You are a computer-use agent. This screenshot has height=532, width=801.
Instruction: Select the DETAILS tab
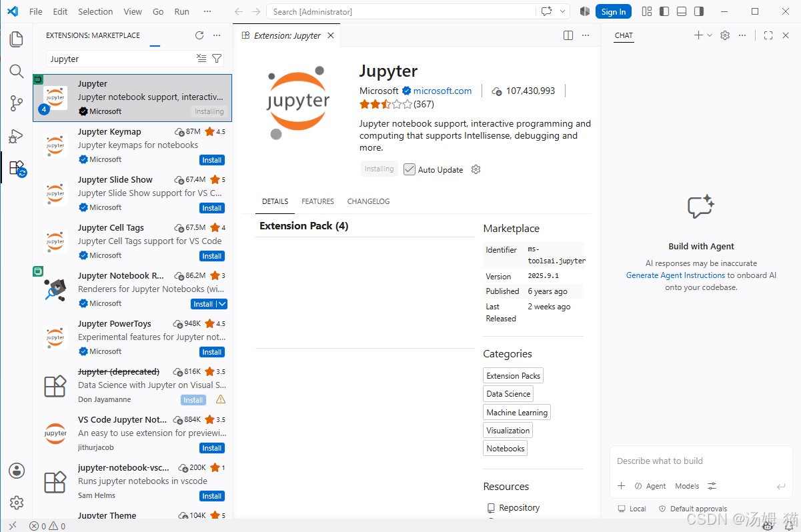coord(275,201)
